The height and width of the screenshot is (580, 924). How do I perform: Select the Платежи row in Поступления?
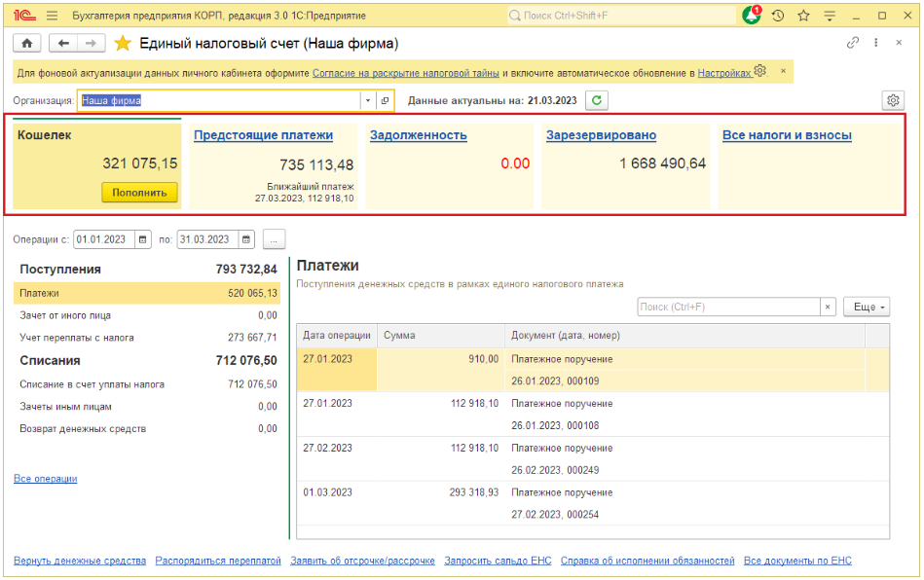146,293
